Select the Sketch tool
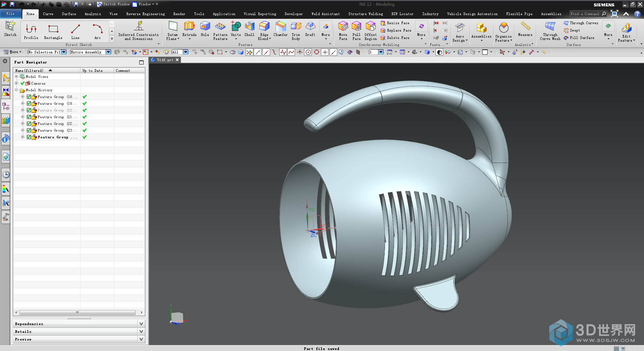The image size is (644, 351). pos(10,29)
